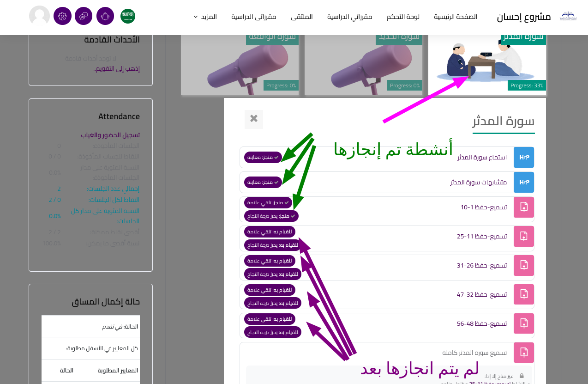Open the chat messages icon

click(x=84, y=16)
